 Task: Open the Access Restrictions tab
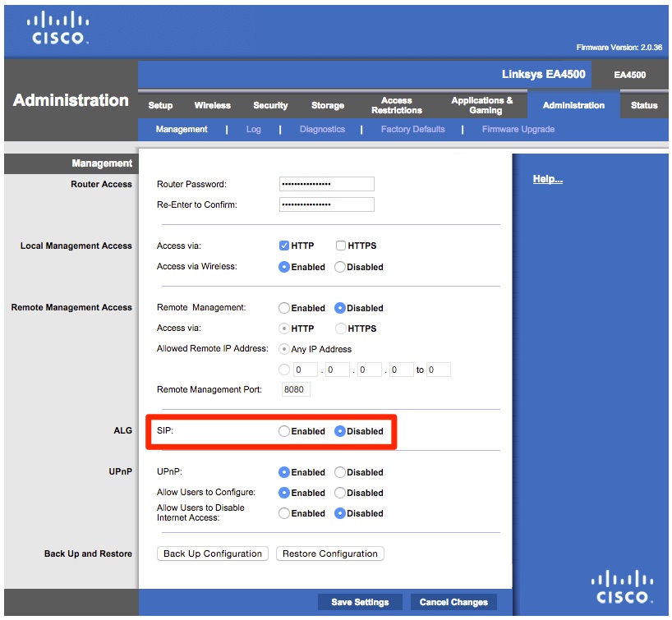[397, 105]
